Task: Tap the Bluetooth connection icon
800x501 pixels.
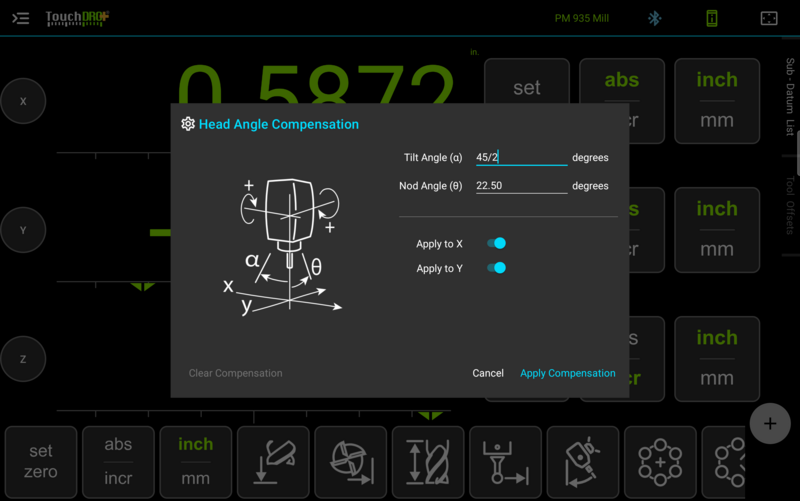Action: (655, 18)
